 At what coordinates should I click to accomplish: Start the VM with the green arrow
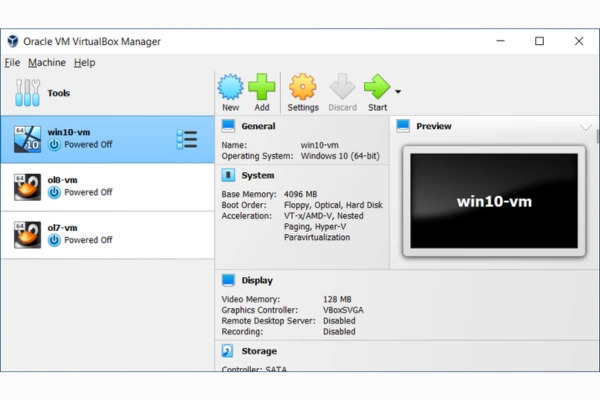377,87
